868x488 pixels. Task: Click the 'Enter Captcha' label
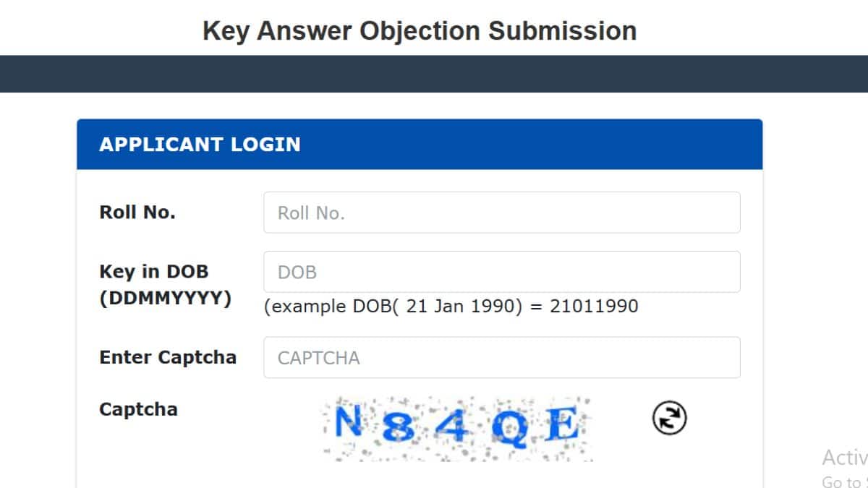pyautogui.click(x=168, y=357)
